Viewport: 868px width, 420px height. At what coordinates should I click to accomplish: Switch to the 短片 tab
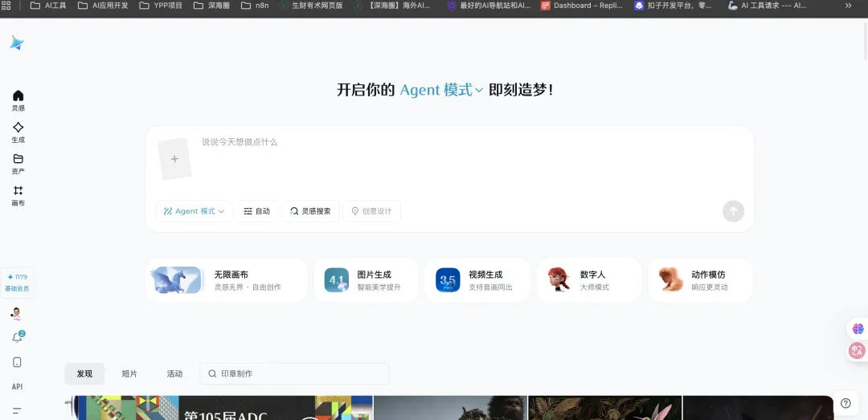coord(129,373)
